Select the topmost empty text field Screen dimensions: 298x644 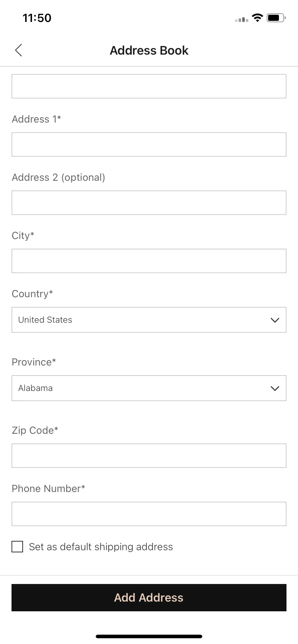coord(149,86)
